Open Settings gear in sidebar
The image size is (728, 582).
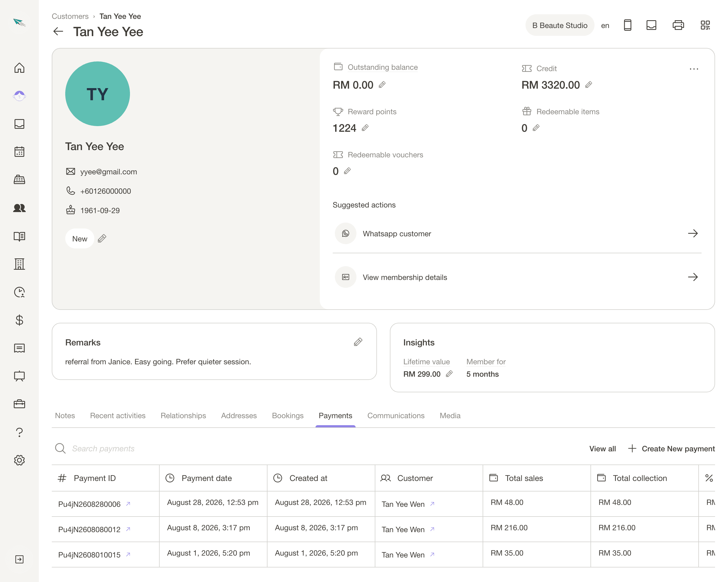19,460
